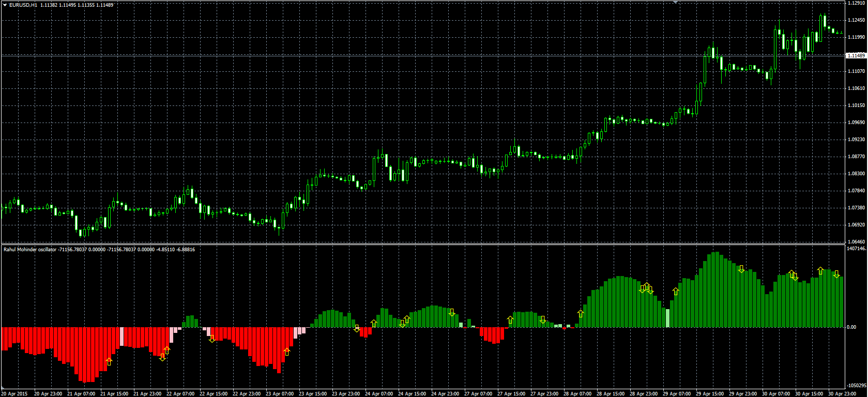Click time axis label 20 Apr 2015

[x=14, y=394]
